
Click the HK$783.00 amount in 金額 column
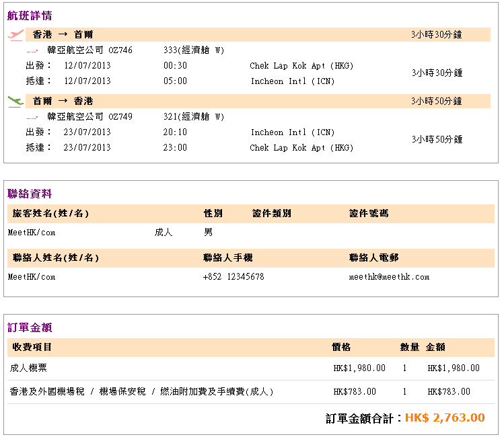point(448,392)
